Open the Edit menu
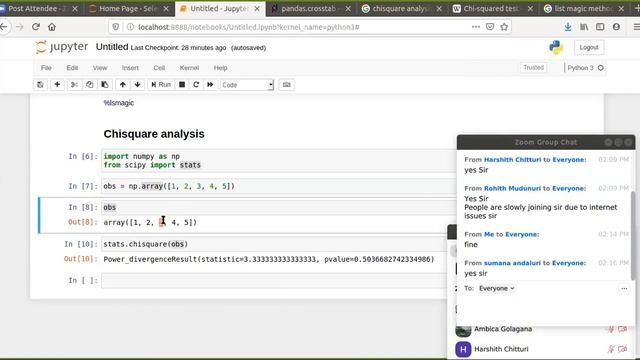Image resolution: width=640 pixels, height=360 pixels. (72, 68)
